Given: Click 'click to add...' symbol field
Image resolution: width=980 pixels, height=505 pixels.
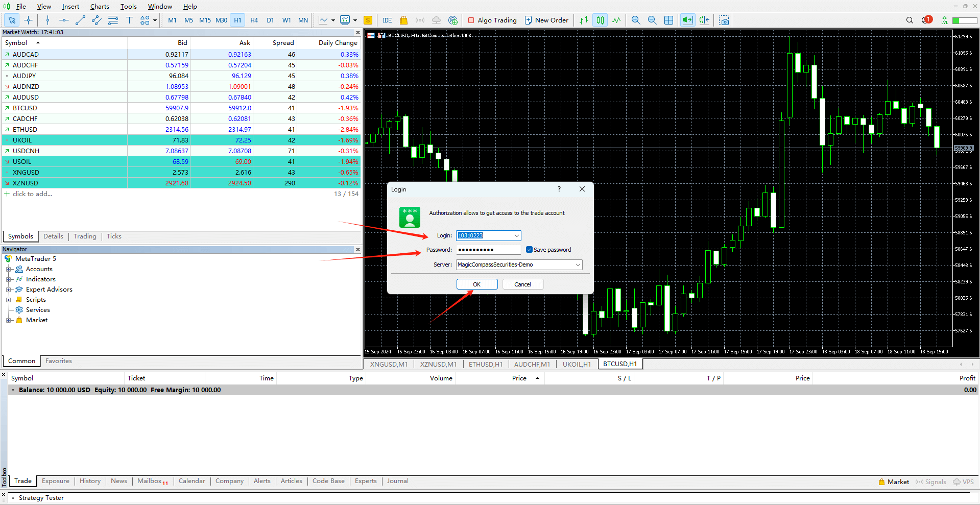Looking at the screenshot, I should (x=32, y=194).
